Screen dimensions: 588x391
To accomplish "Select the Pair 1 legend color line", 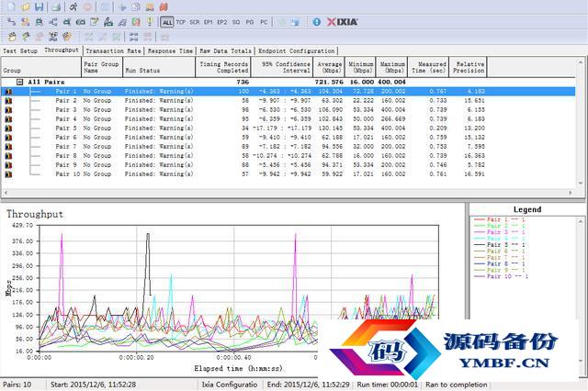I will [480, 219].
